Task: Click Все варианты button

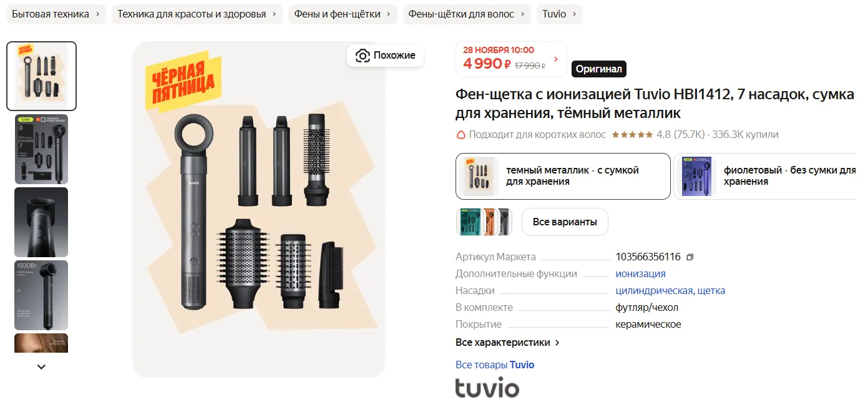Action: [x=564, y=222]
